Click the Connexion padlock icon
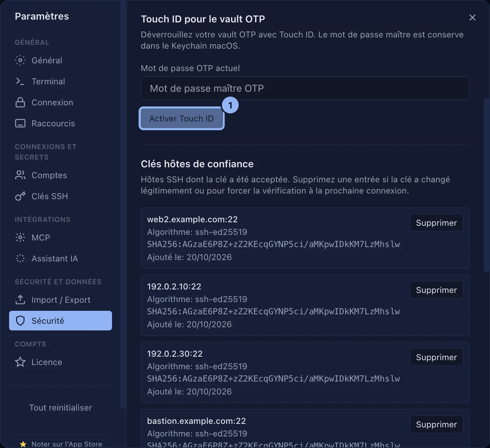The image size is (490, 448). point(20,102)
